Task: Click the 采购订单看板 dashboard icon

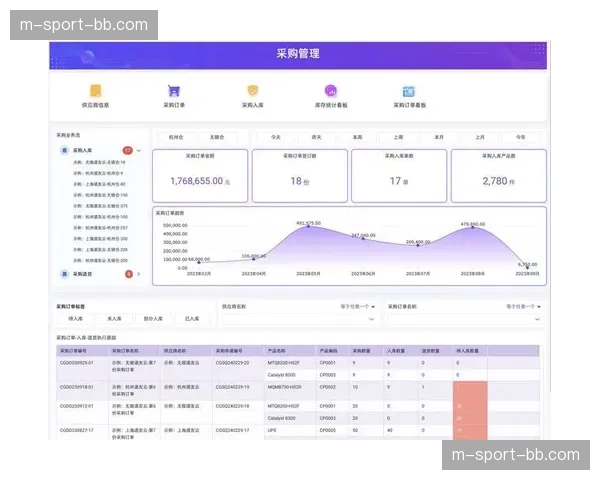Action: [409, 90]
